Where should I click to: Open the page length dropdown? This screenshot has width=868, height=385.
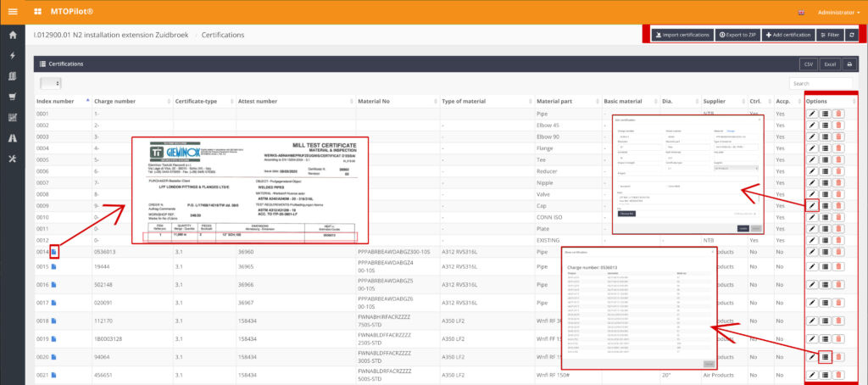51,83
